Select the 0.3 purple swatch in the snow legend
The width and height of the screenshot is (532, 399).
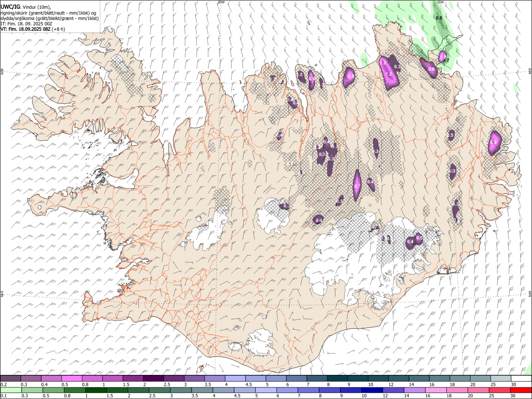pos(31,378)
